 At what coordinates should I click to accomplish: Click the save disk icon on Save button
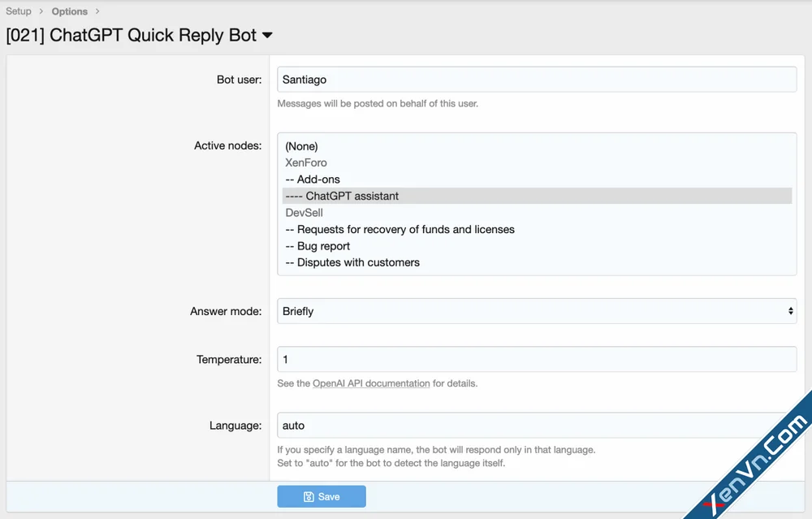[x=309, y=496]
